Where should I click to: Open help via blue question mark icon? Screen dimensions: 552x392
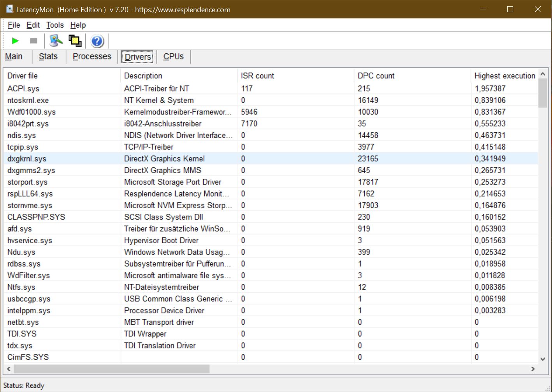[x=97, y=41]
